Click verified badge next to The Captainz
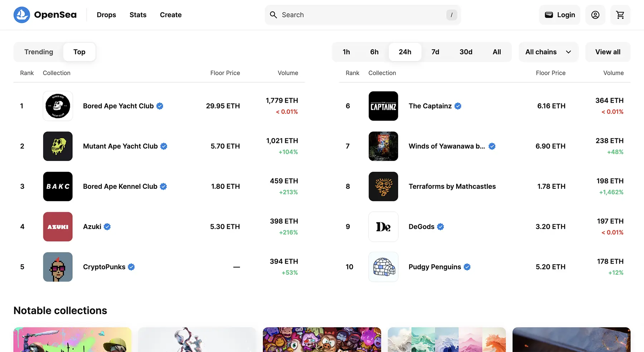This screenshot has height=352, width=644. pyautogui.click(x=458, y=106)
